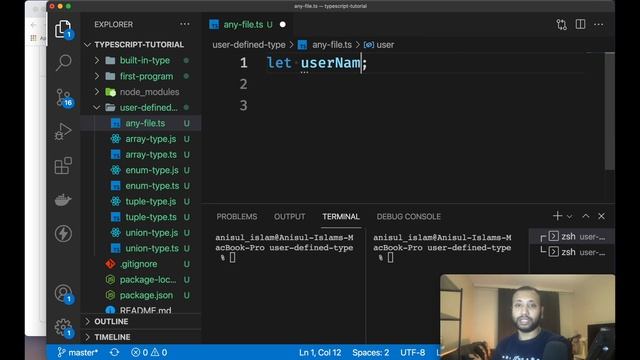
Task: Open the package-lock file
Action: click(148, 280)
